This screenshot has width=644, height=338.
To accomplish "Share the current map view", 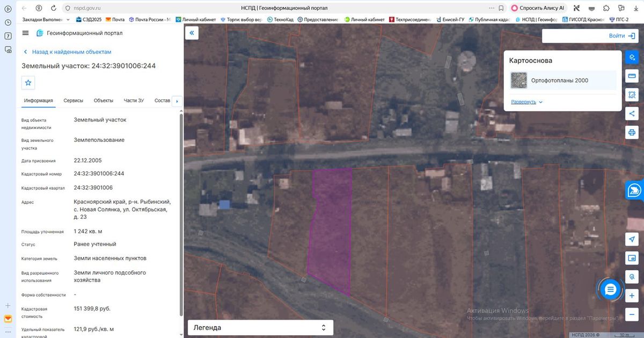I will 632,114.
